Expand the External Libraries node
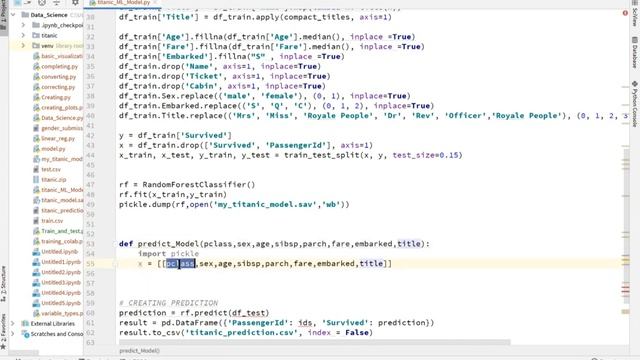This screenshot has height=360, width=640. tap(13, 323)
